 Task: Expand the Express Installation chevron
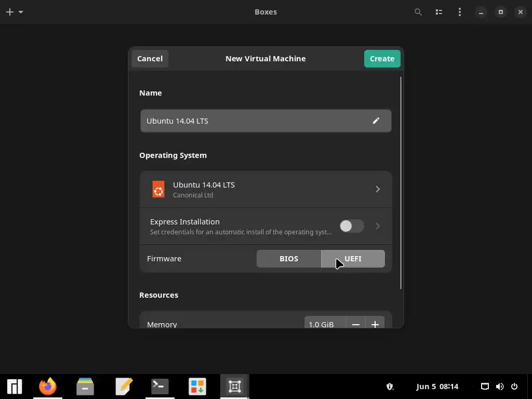378,226
